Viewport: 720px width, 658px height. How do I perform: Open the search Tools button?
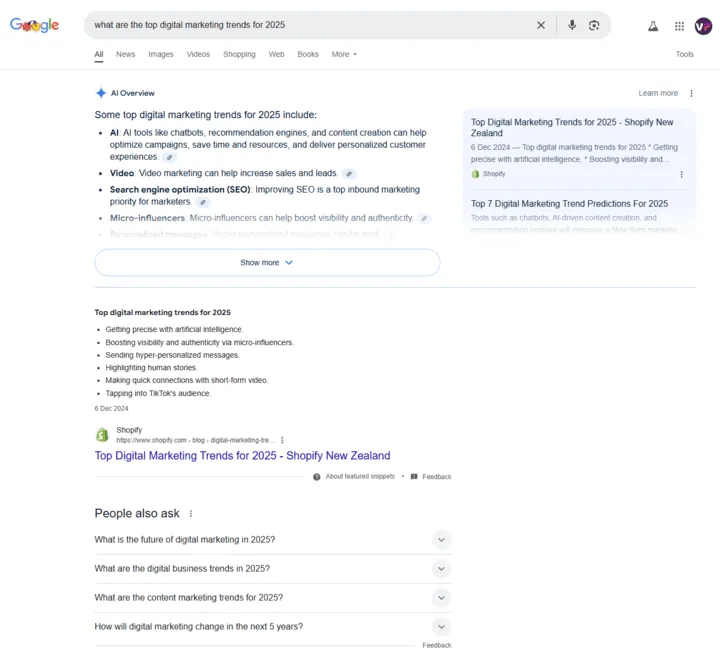pyautogui.click(x=684, y=54)
